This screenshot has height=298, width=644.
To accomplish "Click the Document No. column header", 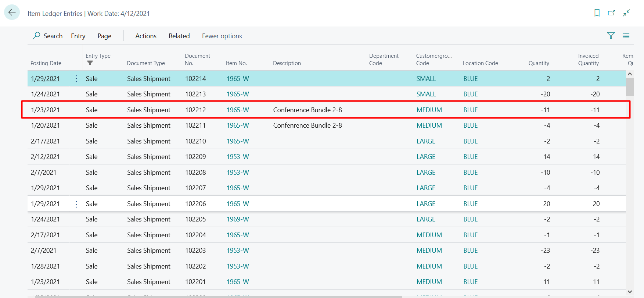I will coord(197,60).
